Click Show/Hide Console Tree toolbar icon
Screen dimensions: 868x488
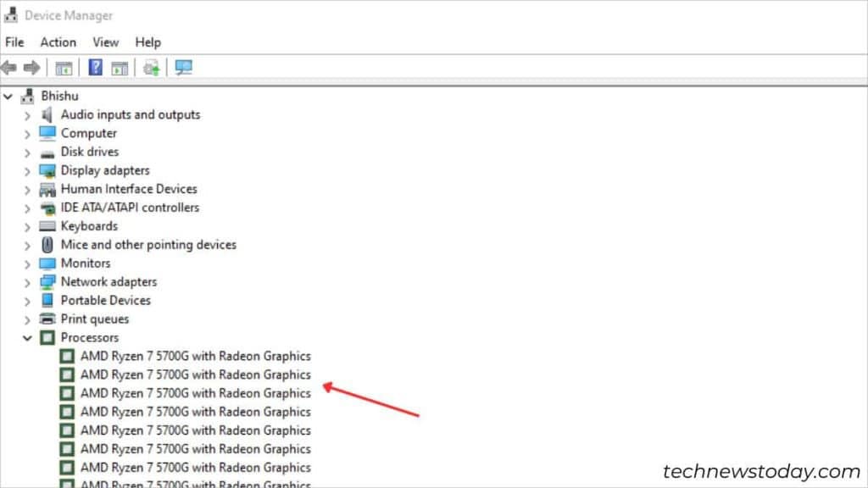pyautogui.click(x=64, y=68)
